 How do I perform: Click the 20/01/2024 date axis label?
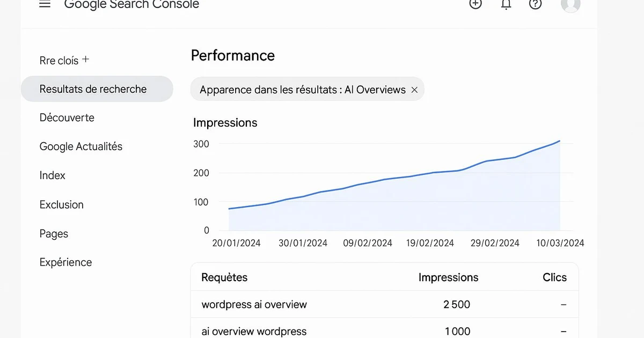click(x=237, y=243)
